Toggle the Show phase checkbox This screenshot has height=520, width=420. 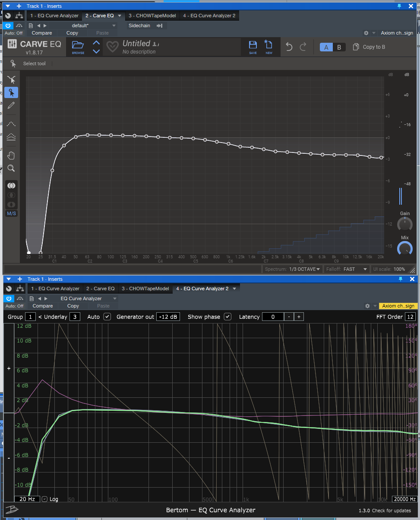pos(227,317)
